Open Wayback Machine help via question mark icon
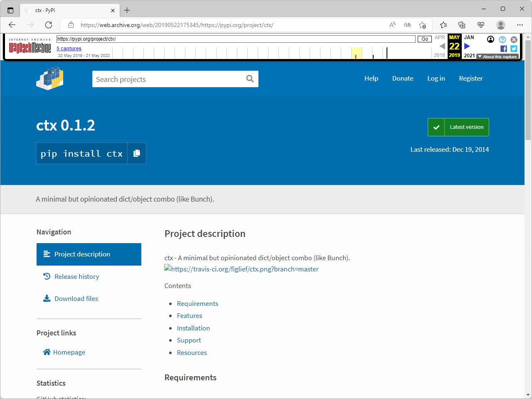 [502, 39]
